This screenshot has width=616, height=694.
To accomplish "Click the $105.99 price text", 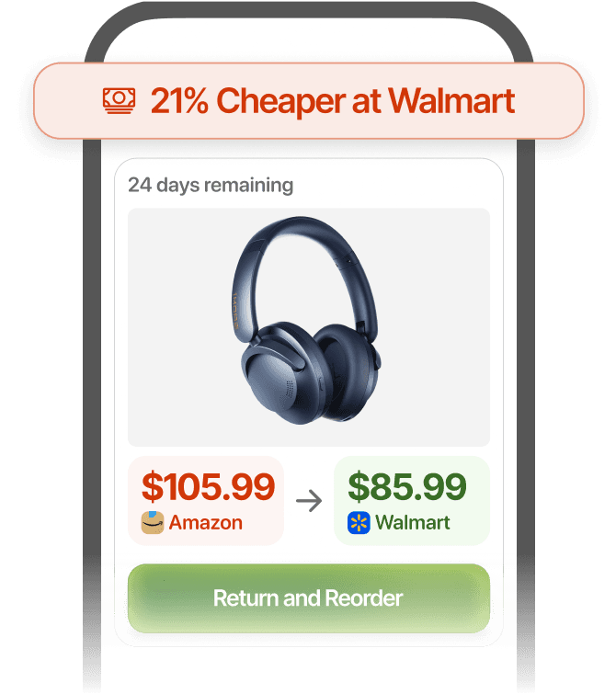I will pos(208,486).
